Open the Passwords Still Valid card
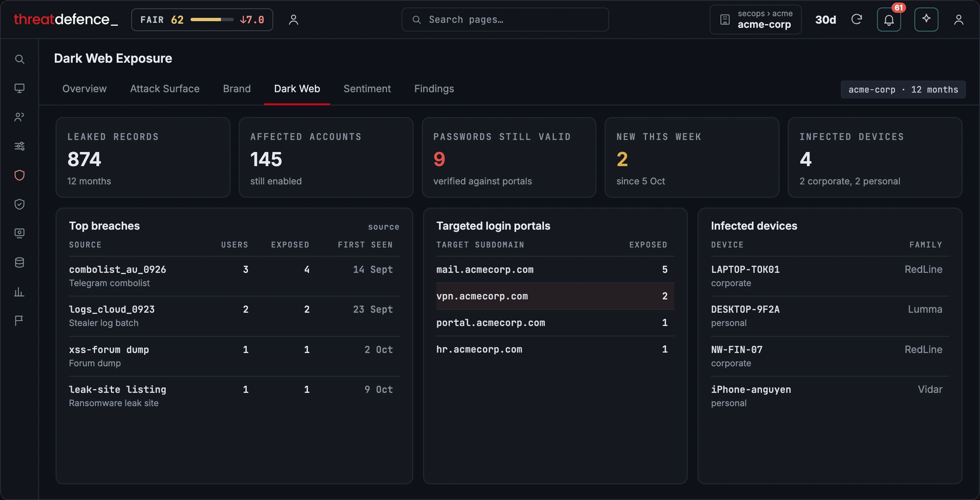 click(509, 157)
